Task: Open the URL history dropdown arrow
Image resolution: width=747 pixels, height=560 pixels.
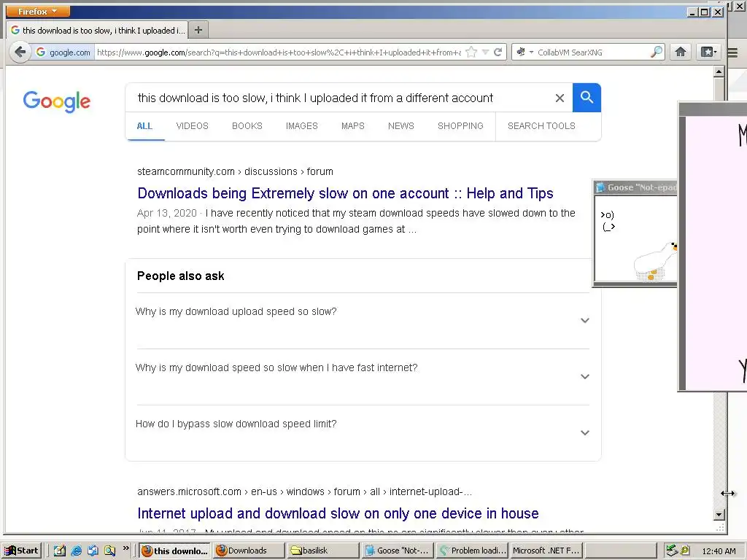Action: pos(485,52)
